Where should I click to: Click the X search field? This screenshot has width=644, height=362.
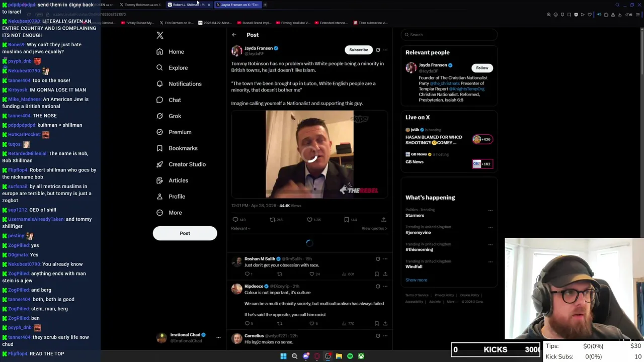[x=449, y=35]
